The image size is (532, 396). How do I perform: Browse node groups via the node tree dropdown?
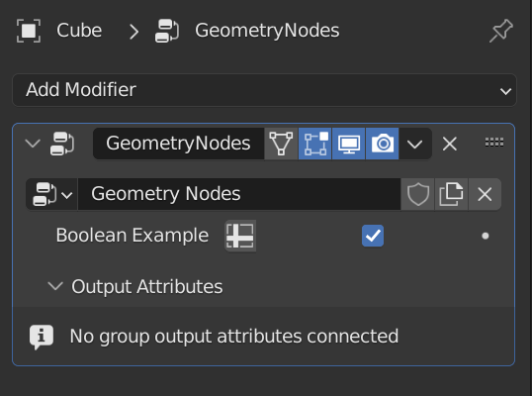pyautogui.click(x=51, y=194)
